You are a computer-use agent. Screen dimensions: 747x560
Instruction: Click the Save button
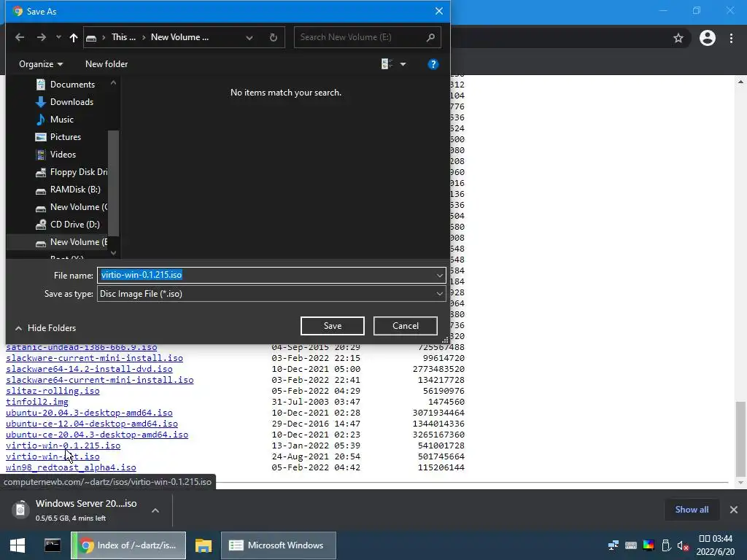[333, 326]
